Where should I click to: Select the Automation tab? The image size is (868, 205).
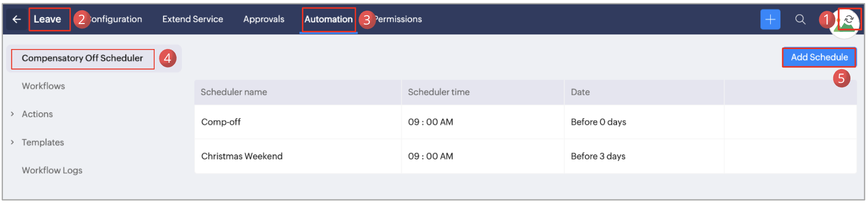point(328,20)
